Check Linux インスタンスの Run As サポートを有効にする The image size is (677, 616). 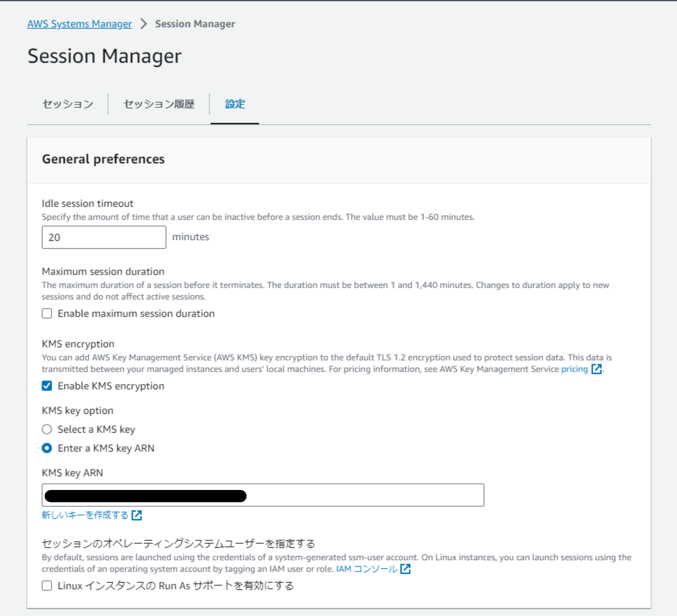(x=47, y=586)
